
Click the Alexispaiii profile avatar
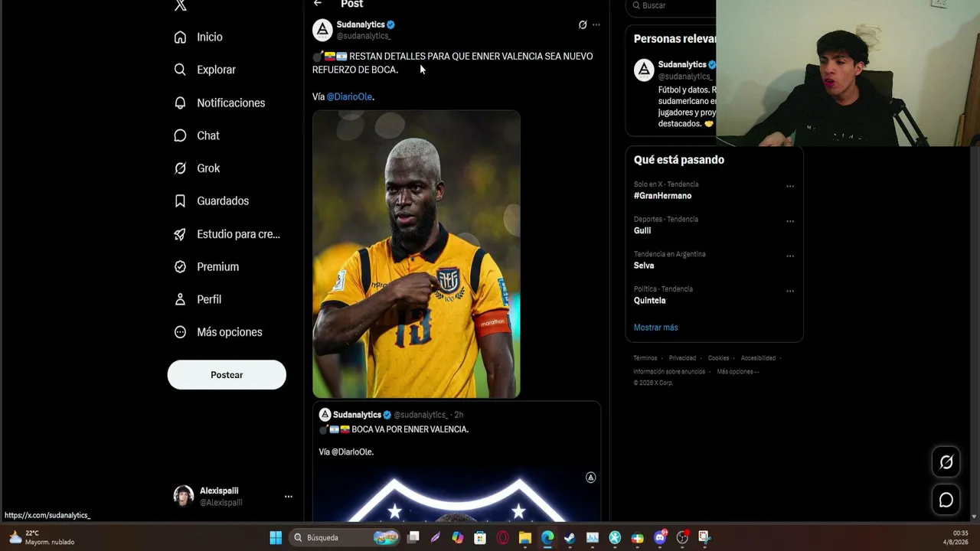183,497
